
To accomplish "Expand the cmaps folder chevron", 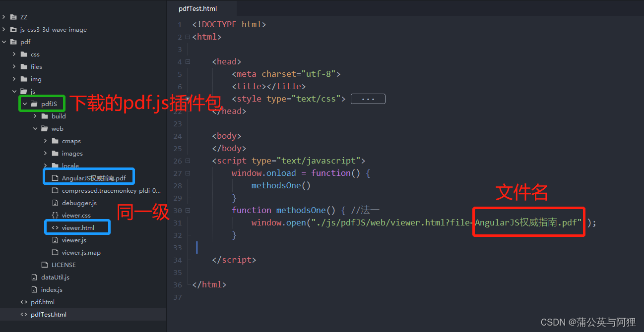I will point(46,141).
